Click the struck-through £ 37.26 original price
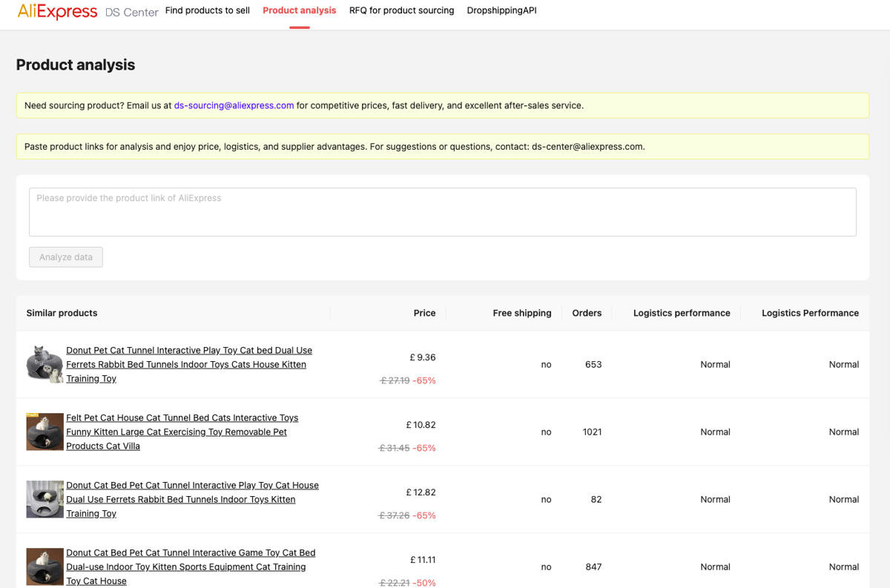This screenshot has width=890, height=588. tap(395, 515)
